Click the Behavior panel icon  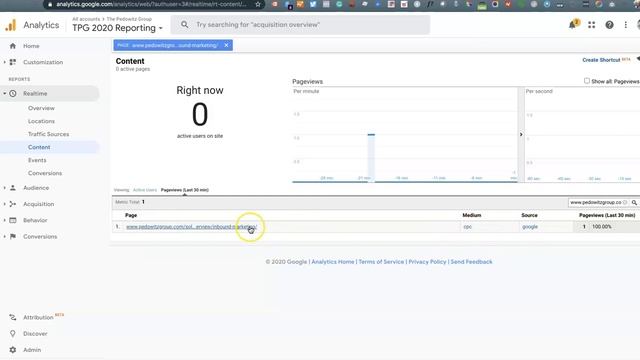click(13, 220)
